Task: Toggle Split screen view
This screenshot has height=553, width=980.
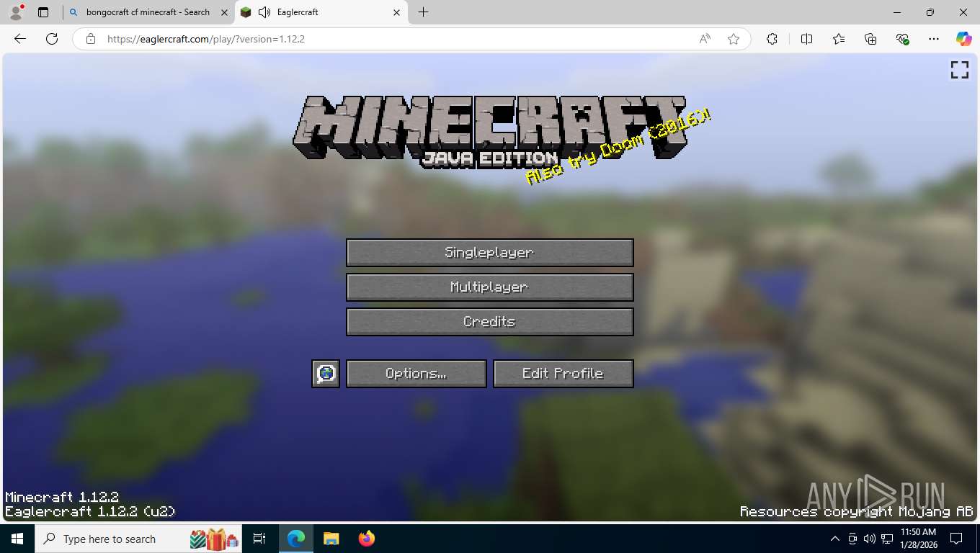Action: point(806,39)
